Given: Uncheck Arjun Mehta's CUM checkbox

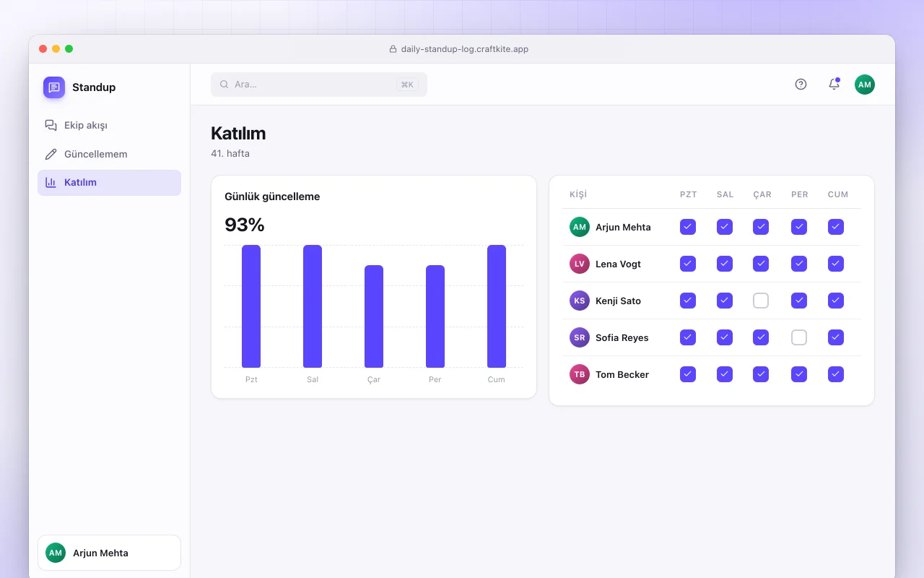Looking at the screenshot, I should pos(836,227).
